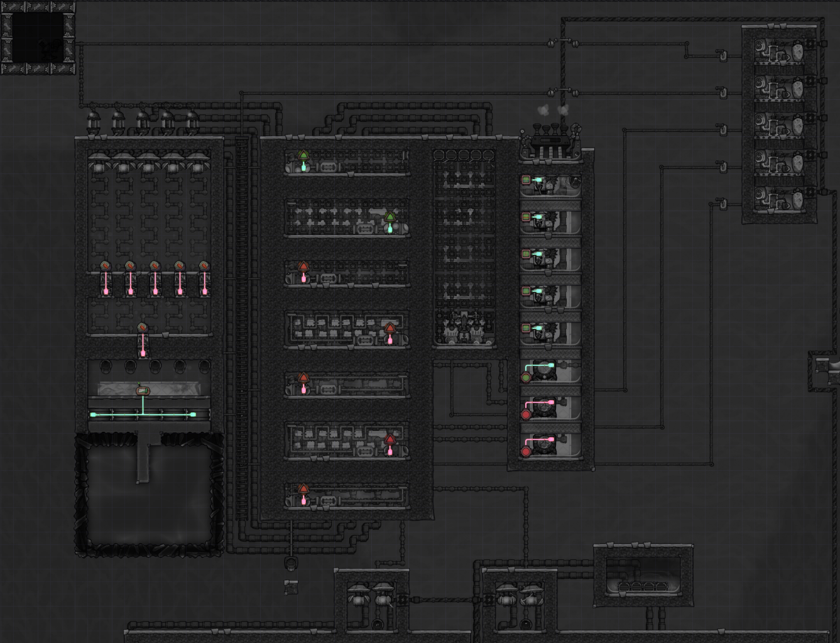The height and width of the screenshot is (643, 840).
Task: Select the fourth valve left of top-right stack
Action: pyautogui.click(x=723, y=167)
